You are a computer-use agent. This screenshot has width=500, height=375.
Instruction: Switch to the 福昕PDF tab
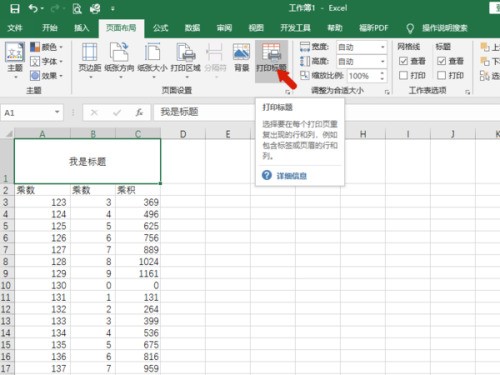374,28
